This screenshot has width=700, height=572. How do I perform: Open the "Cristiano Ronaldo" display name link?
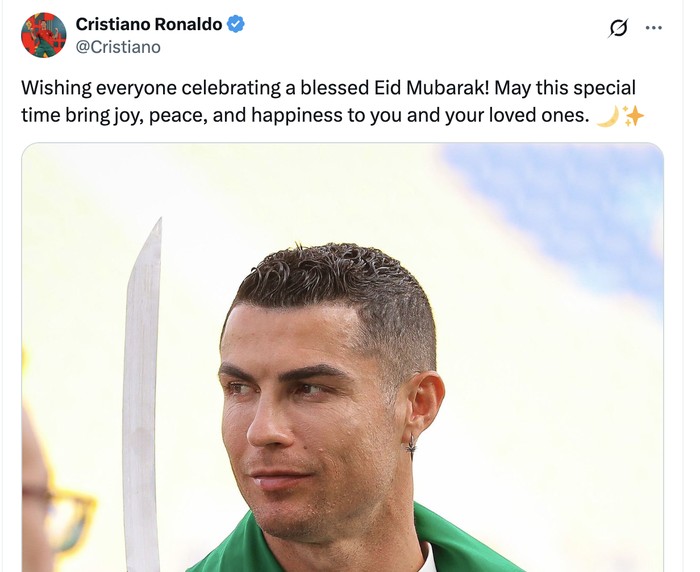149,24
